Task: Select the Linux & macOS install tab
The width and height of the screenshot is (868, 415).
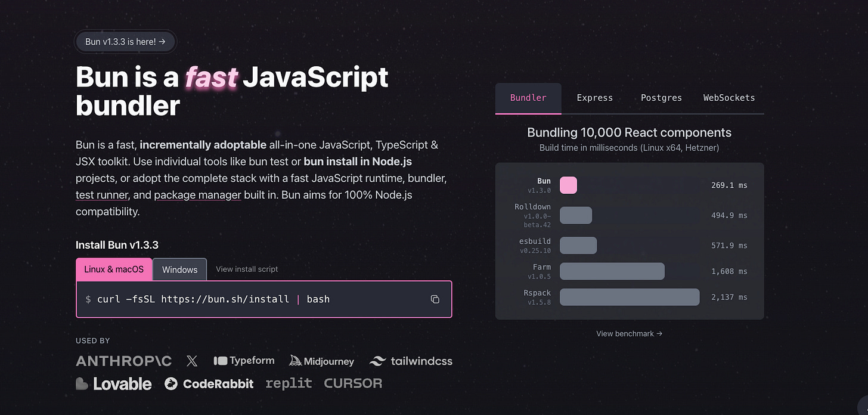Action: 114,269
